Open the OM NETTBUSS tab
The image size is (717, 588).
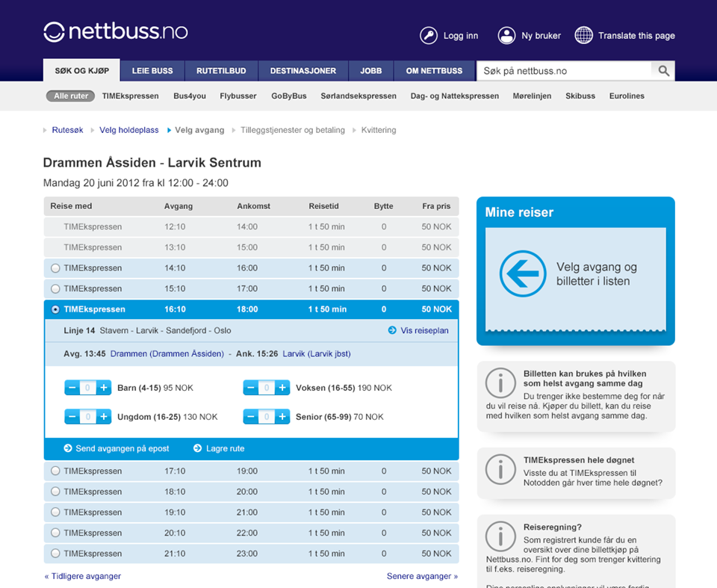tap(435, 71)
